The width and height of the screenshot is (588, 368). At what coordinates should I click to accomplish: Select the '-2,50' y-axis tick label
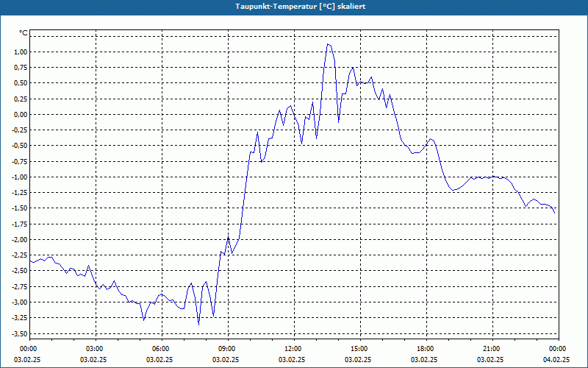point(20,271)
